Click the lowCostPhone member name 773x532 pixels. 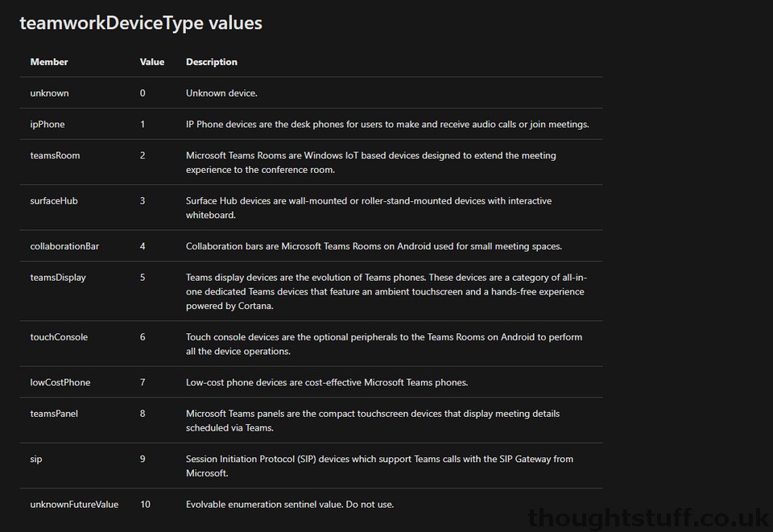click(x=60, y=382)
